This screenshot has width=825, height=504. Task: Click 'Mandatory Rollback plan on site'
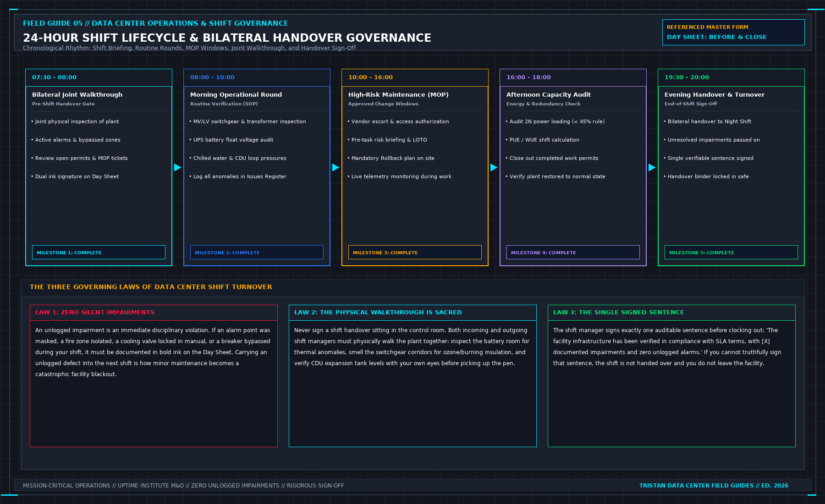click(391, 158)
